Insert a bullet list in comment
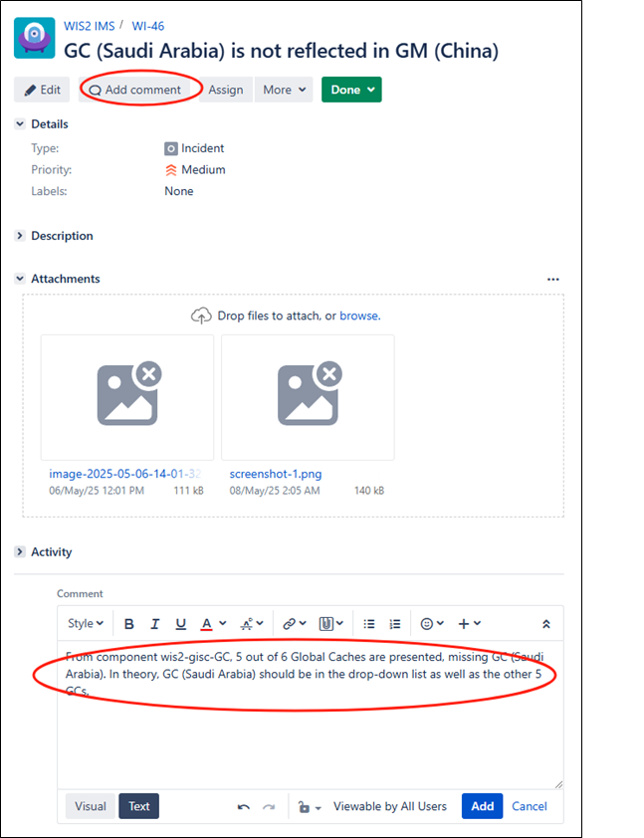644x838 pixels. coord(369,624)
